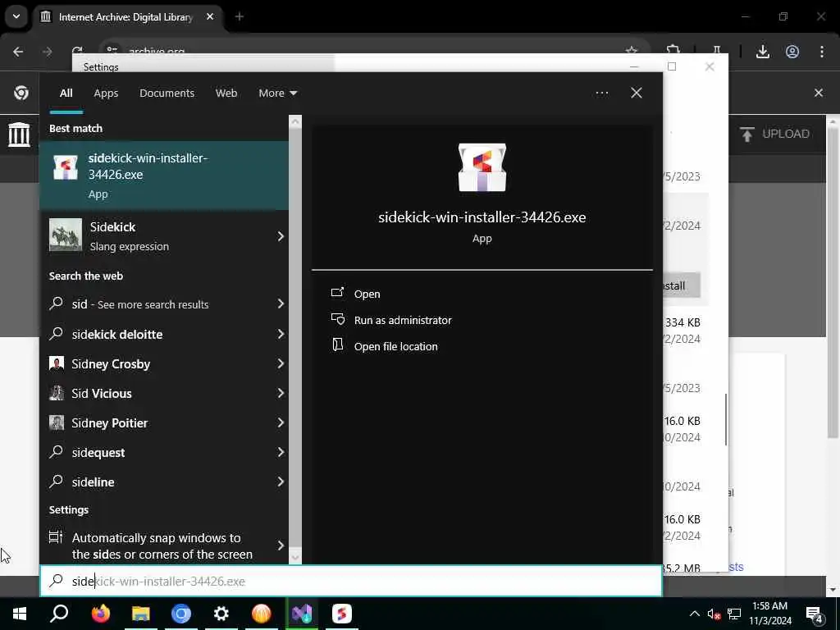Launch Firefox from the taskbar
This screenshot has height=630, width=840.
(x=100, y=614)
